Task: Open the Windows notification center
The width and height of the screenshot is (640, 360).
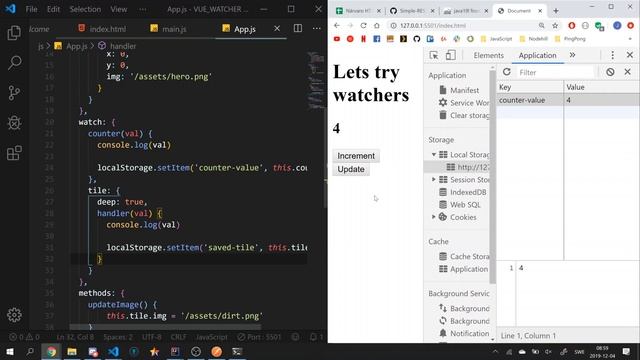Action: (626, 351)
